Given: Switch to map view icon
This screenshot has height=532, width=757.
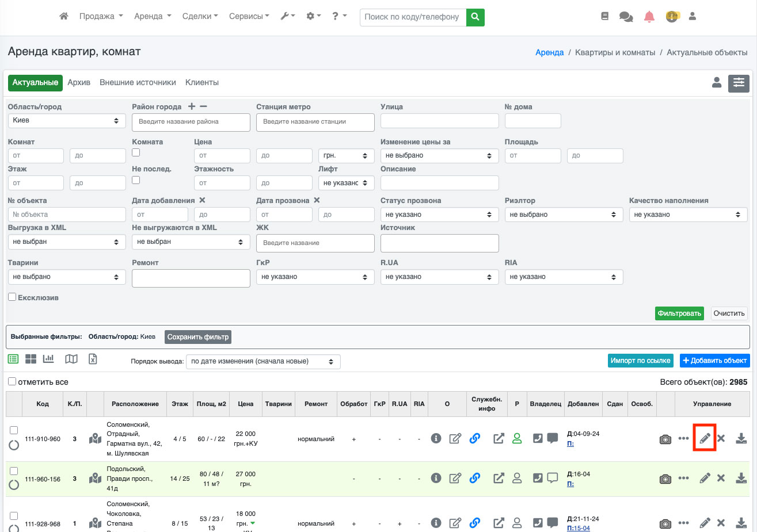Looking at the screenshot, I should point(71,359).
